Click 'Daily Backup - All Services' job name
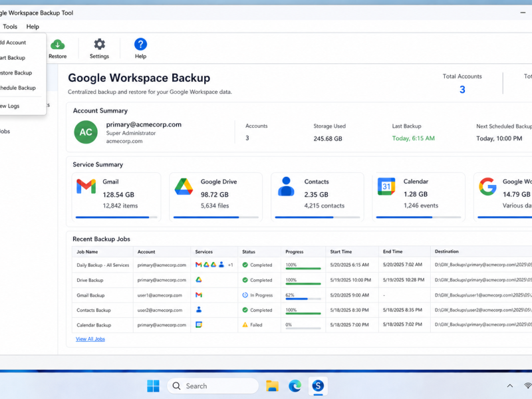 pyautogui.click(x=103, y=265)
